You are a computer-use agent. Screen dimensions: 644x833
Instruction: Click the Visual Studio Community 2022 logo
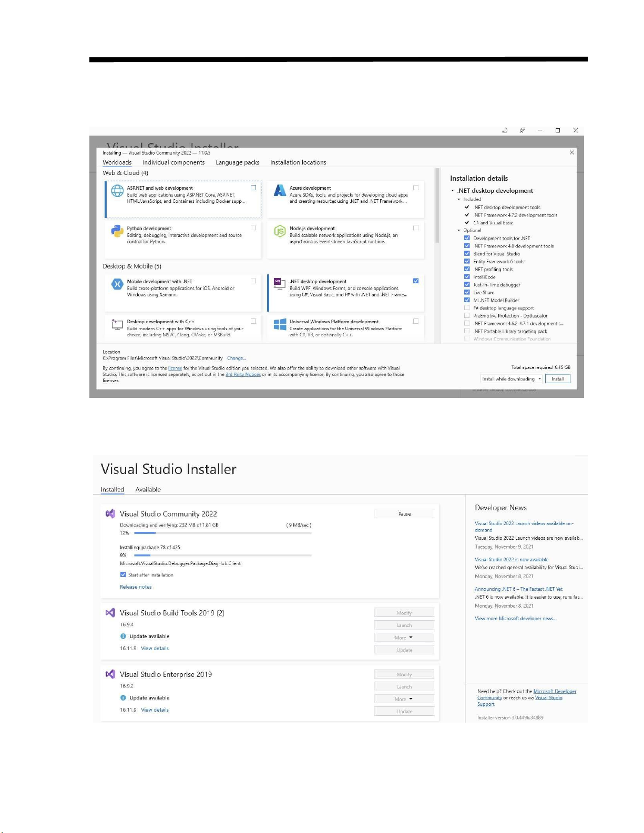coord(110,514)
